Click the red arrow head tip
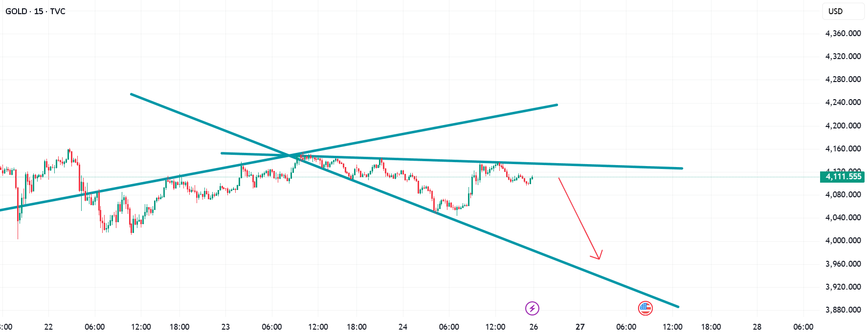Viewport: 868px width, 336px height. (x=599, y=259)
